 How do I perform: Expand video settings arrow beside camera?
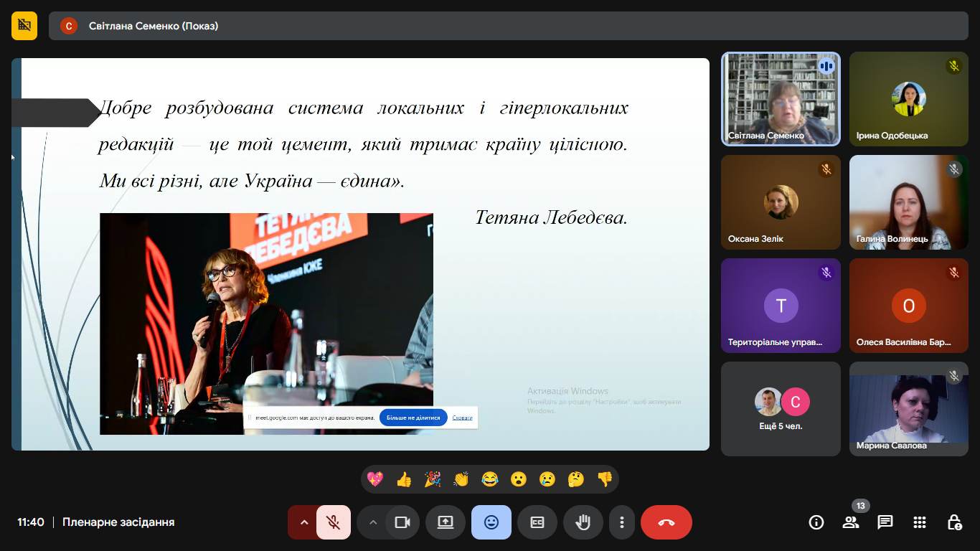coord(372,522)
